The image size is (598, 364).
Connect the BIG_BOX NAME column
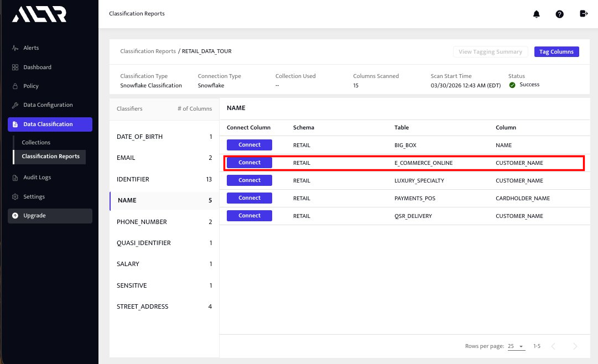point(249,145)
